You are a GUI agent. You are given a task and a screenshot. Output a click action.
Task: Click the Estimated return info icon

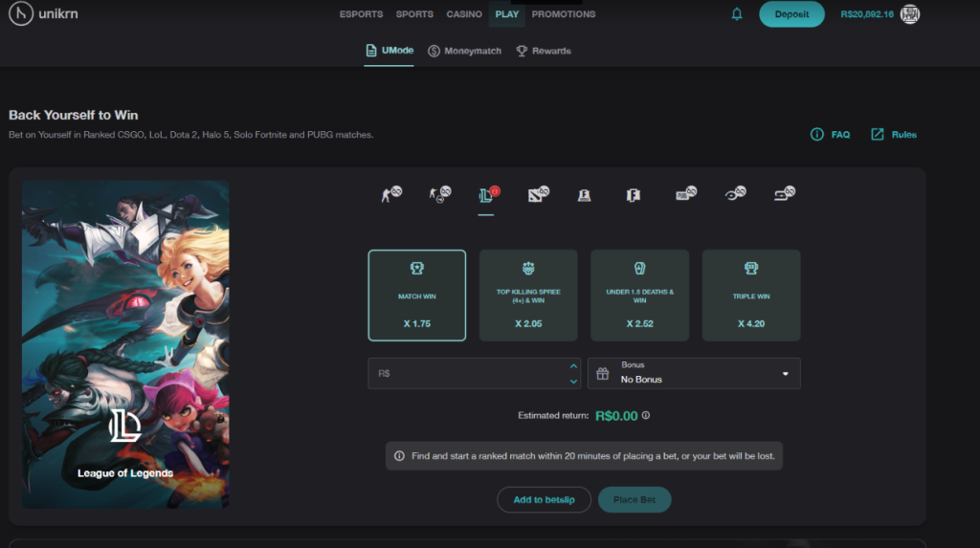[646, 415]
